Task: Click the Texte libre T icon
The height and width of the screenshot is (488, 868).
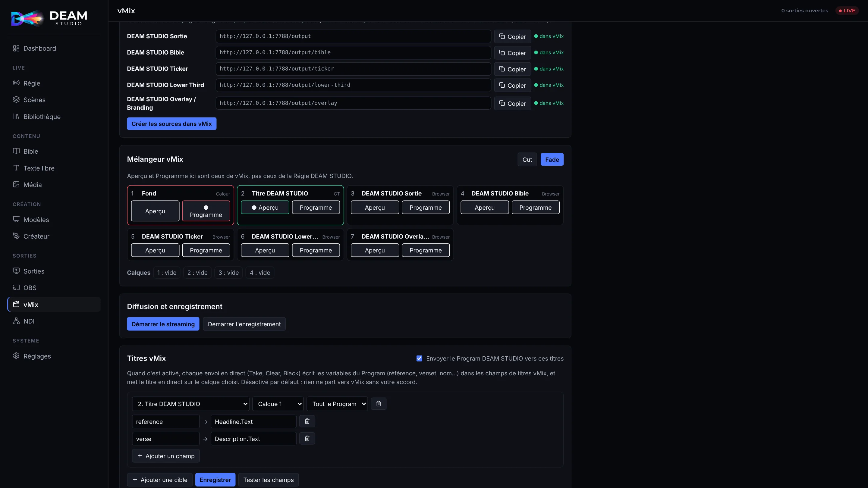Action: [x=16, y=168]
